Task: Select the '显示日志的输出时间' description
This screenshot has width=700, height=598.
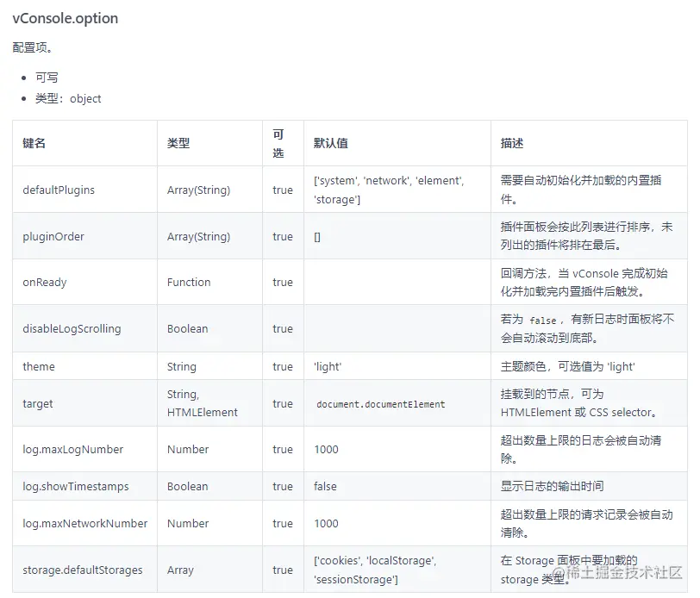Action: click(x=552, y=487)
